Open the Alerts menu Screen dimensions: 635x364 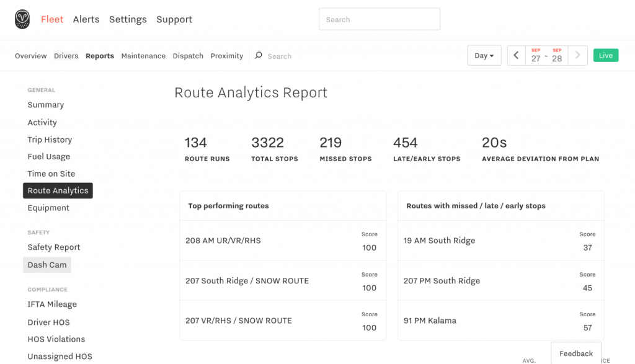coord(86,19)
